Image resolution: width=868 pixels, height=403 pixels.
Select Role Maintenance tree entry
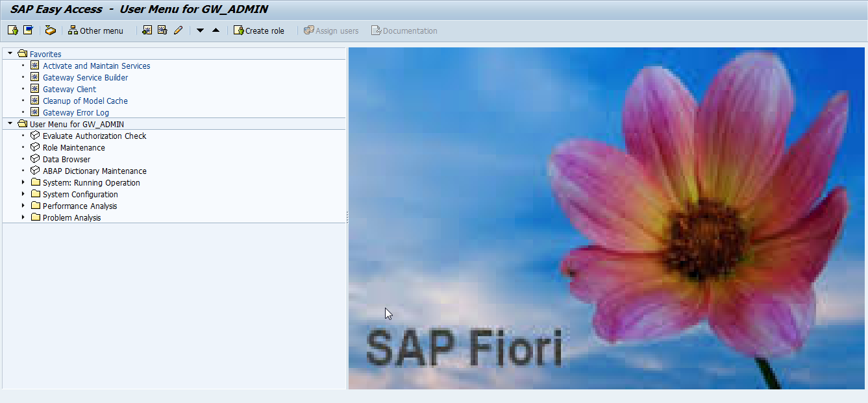(x=74, y=147)
